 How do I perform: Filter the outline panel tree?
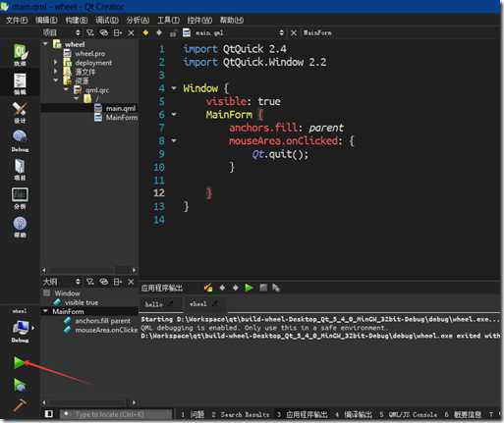tap(90, 282)
